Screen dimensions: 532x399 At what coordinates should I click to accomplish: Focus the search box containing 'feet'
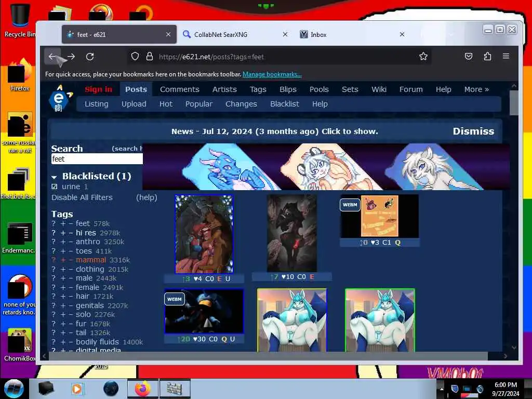[x=97, y=159]
